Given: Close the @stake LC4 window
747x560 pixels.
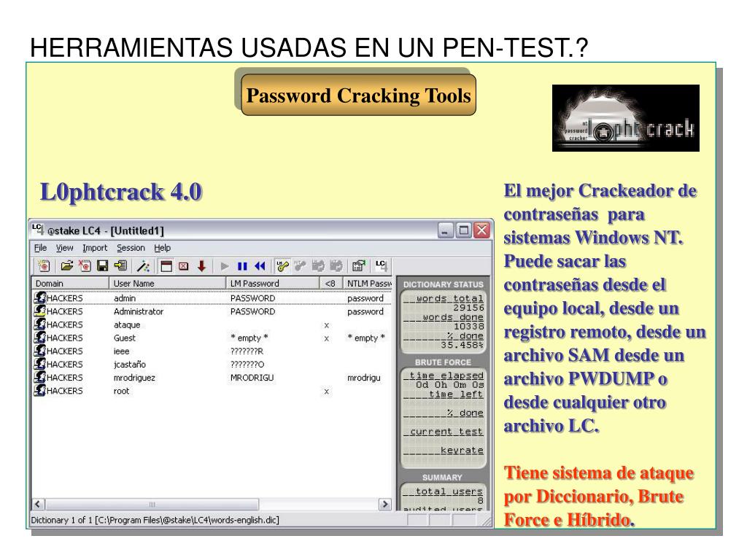Looking at the screenshot, I should (x=481, y=230).
